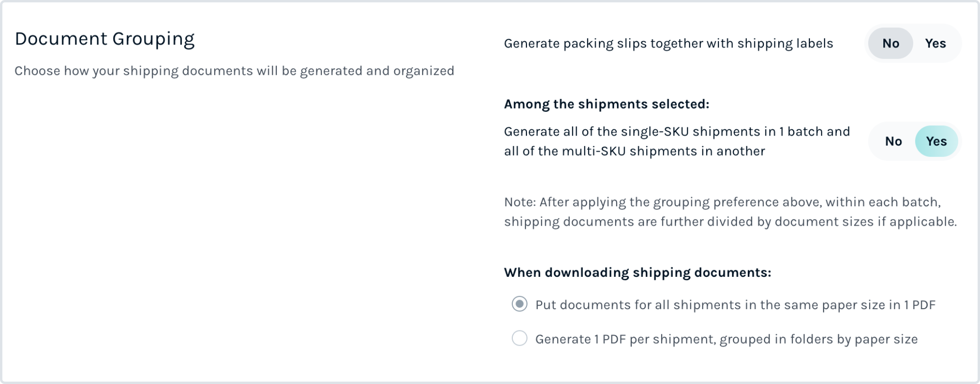
Task: Click 'shipping documents are further divided' line
Action: (x=730, y=222)
